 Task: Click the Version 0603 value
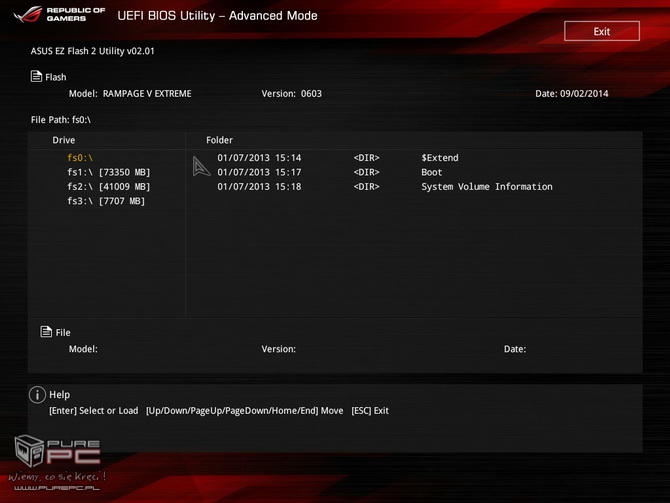click(311, 94)
